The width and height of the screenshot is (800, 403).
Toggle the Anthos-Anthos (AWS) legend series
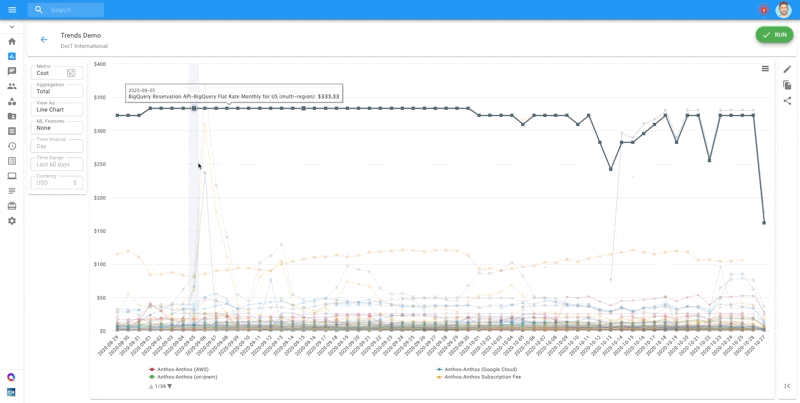[x=179, y=369]
